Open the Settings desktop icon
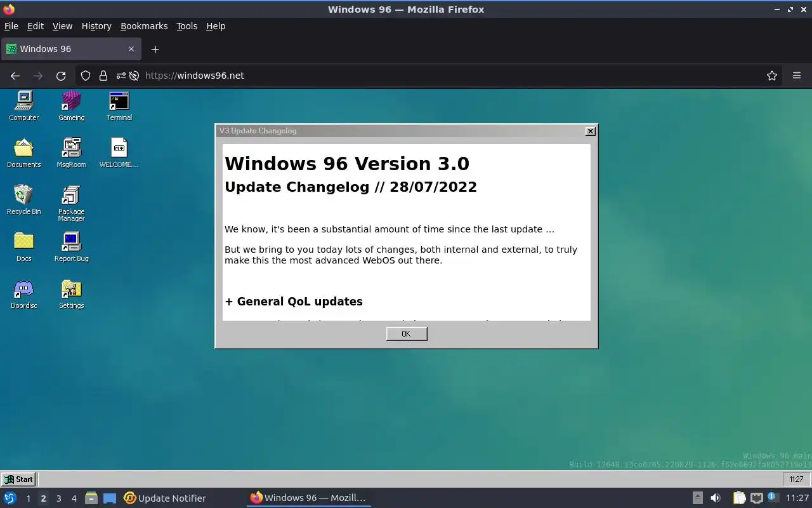The width and height of the screenshot is (812, 508). [71, 294]
